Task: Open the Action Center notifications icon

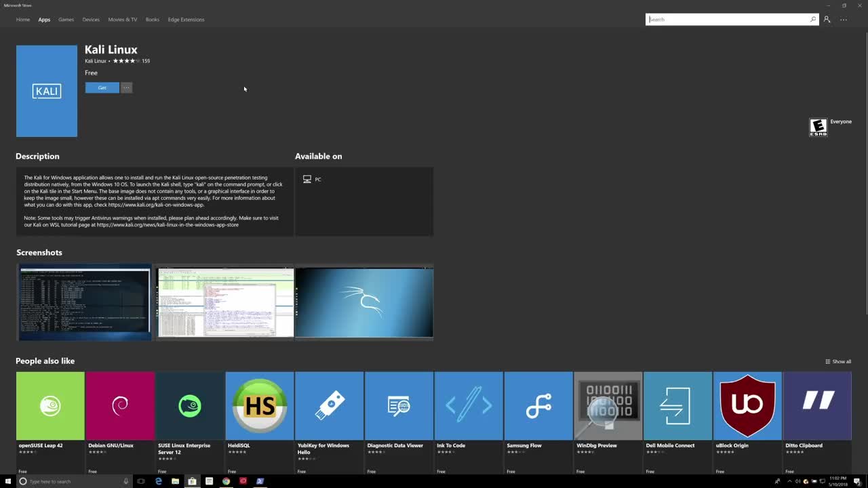Action: point(858,481)
